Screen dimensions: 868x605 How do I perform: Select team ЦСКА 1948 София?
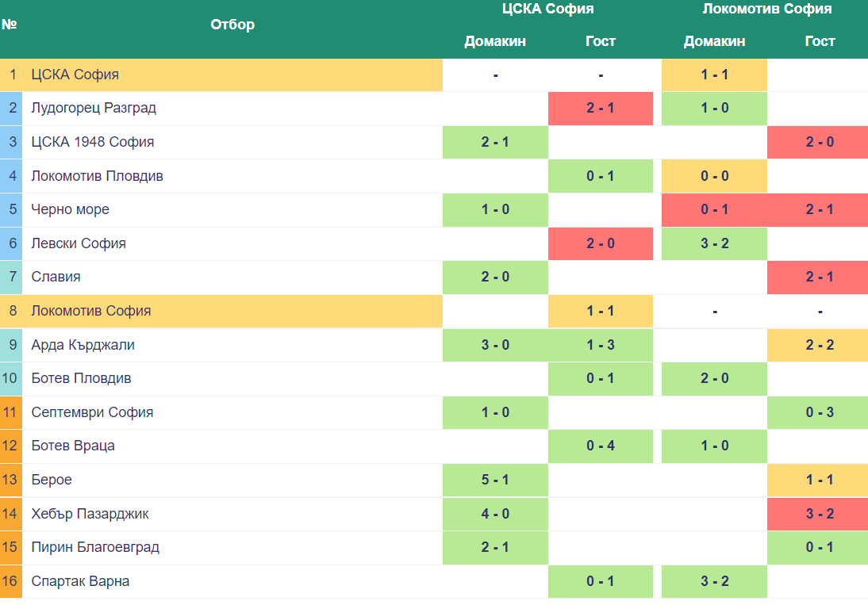tap(93, 142)
